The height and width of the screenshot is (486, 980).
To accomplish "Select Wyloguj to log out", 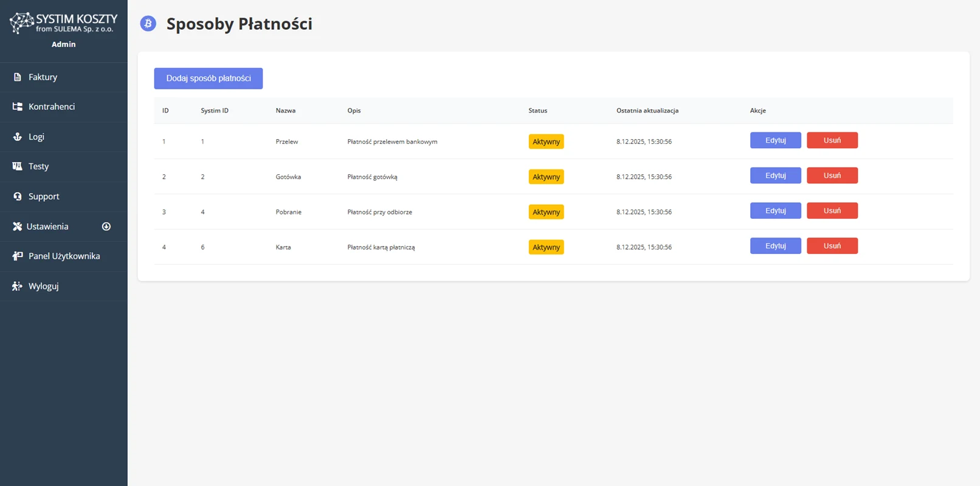I will point(64,286).
